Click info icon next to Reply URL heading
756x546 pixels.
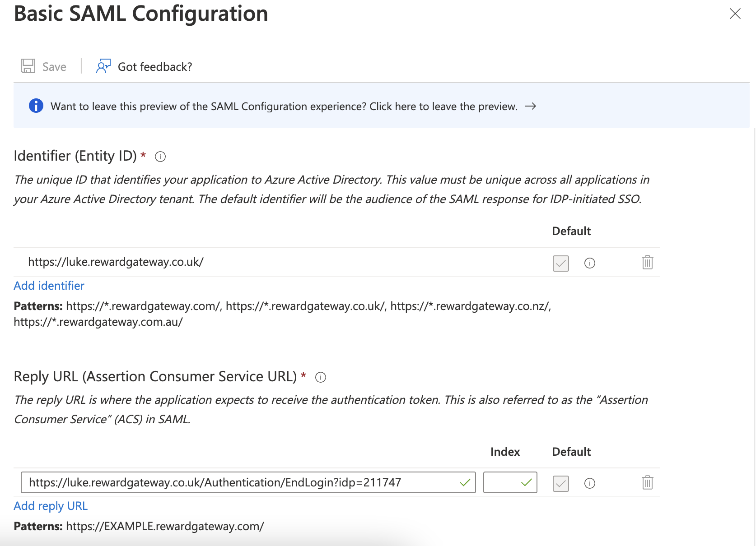[321, 377]
